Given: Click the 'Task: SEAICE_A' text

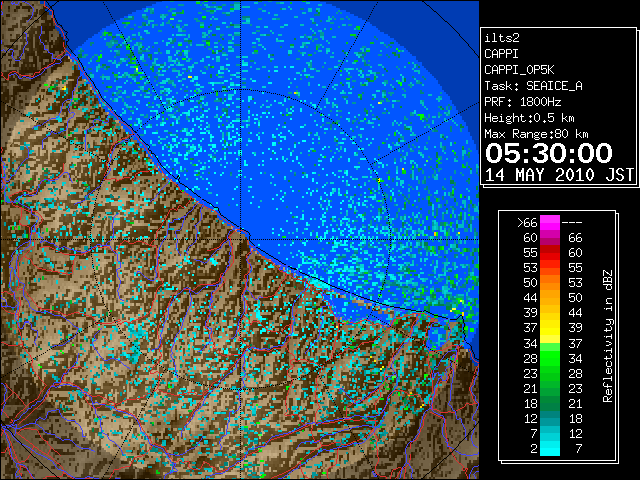Looking at the screenshot, I should pyautogui.click(x=533, y=86).
